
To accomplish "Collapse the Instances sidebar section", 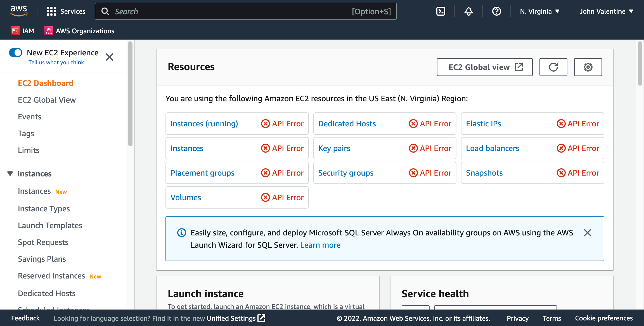I will pyautogui.click(x=10, y=174).
